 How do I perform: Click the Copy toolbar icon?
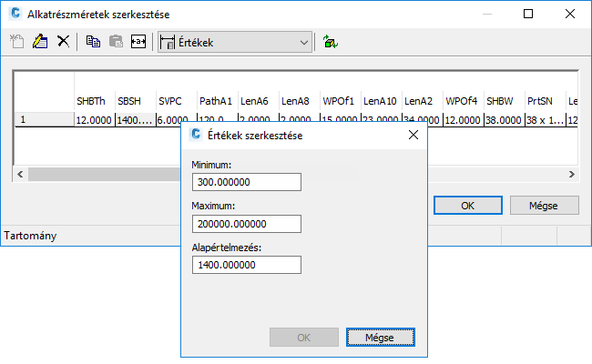(x=93, y=42)
